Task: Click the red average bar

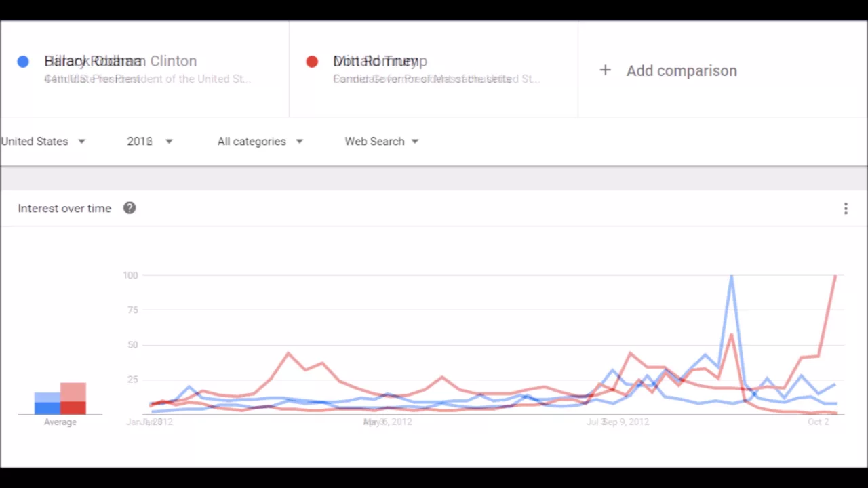Action: click(x=73, y=399)
